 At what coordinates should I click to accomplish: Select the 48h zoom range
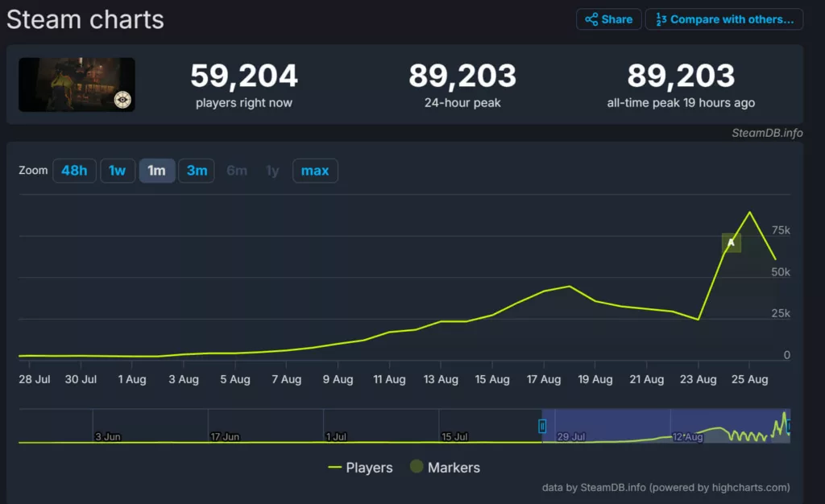(74, 171)
